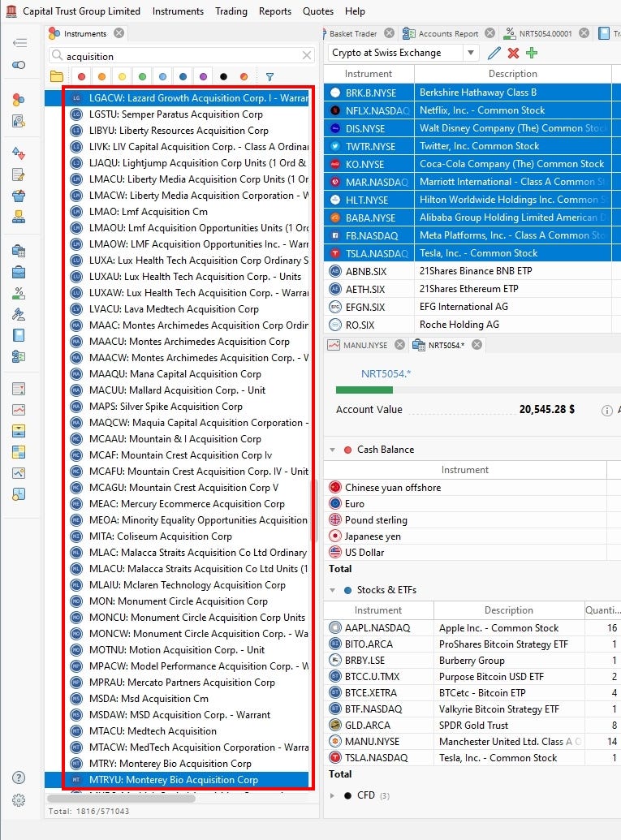Click info icon next to Account Value
Viewport: 621px width, 840px height.
tap(606, 411)
